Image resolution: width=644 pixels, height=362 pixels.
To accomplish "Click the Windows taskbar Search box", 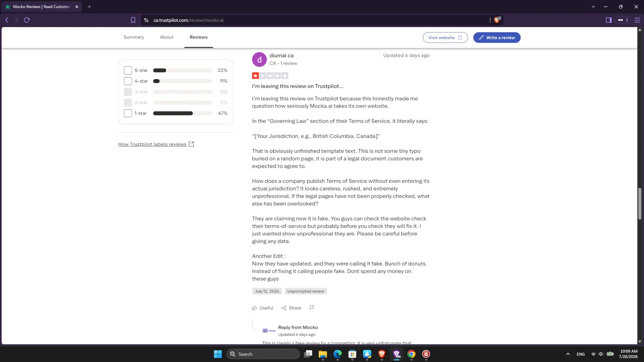I will click(x=263, y=354).
